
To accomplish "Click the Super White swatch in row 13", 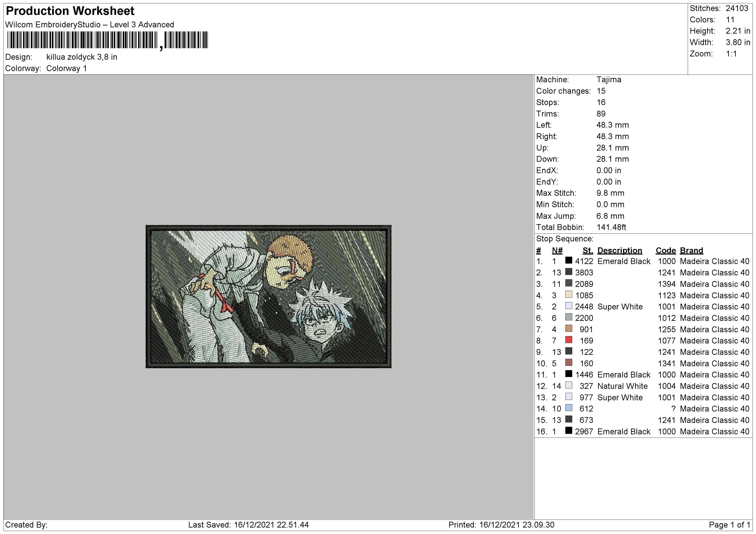I will pyautogui.click(x=569, y=396).
